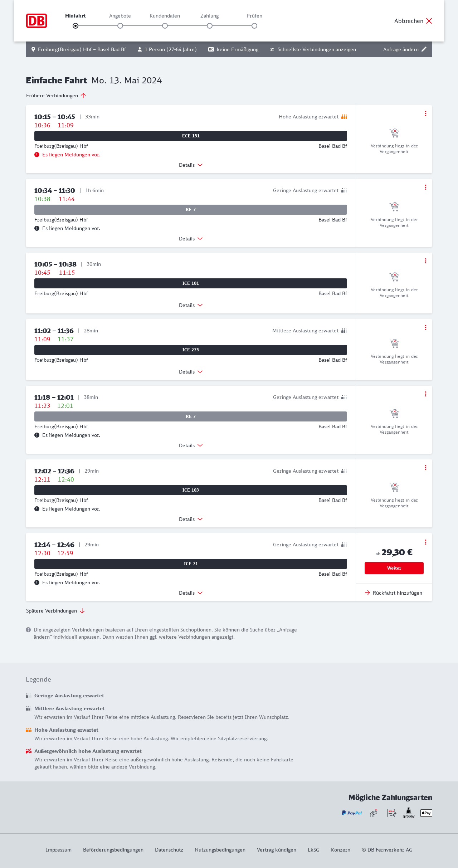
Task: Show Frühere Verbindungen
Action: point(56,96)
